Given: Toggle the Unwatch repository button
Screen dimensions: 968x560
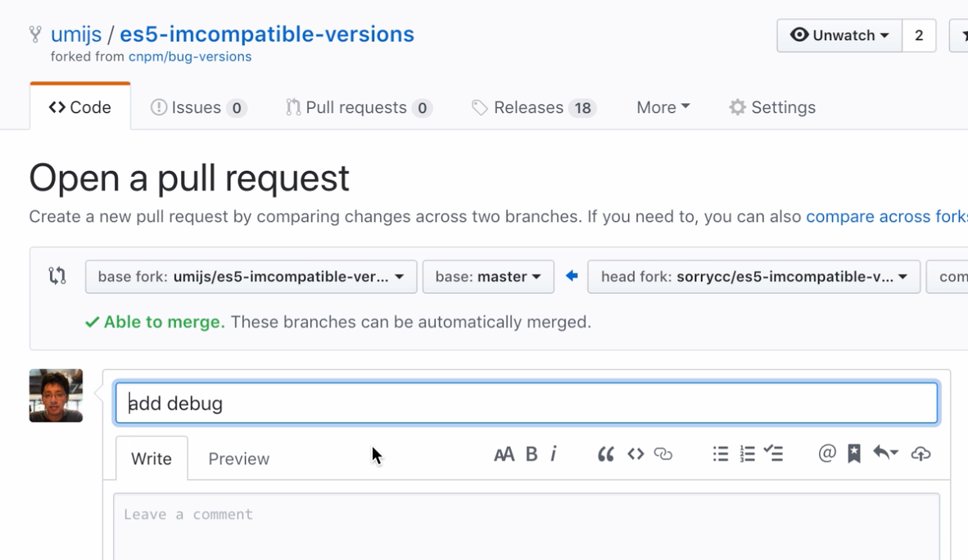Looking at the screenshot, I should tap(839, 35).
